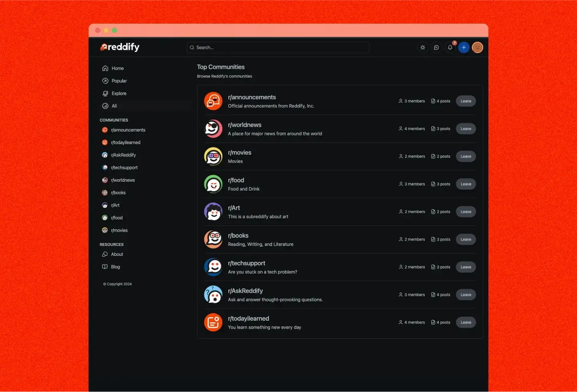Click the r/todayilearned community avatar in list
The height and width of the screenshot is (392, 577).
[x=213, y=322]
